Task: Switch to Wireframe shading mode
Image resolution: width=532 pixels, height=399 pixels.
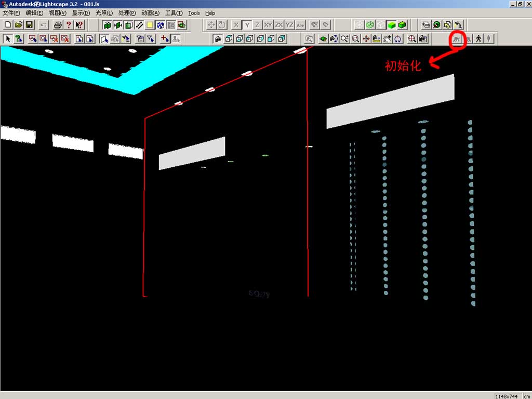Action: click(360, 25)
